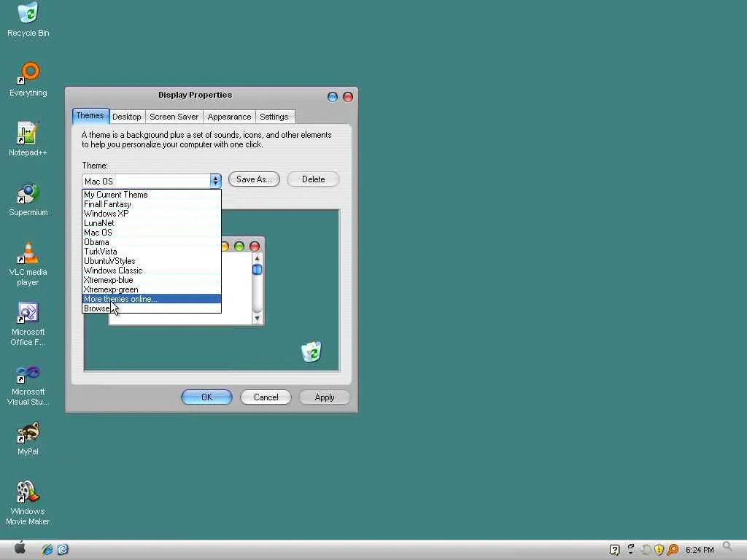
Task: Click the grey faded tray icon
Action: tap(646, 550)
